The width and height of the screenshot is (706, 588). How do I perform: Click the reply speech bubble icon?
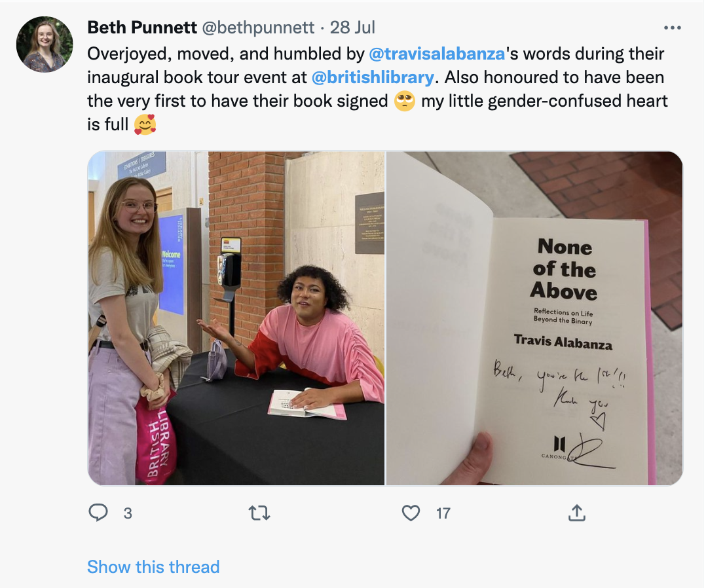(x=98, y=513)
